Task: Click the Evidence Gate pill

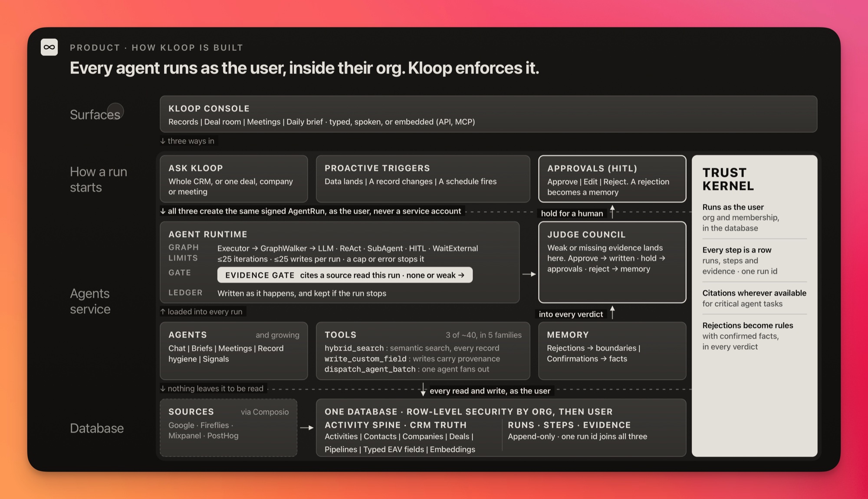Action: (x=345, y=275)
